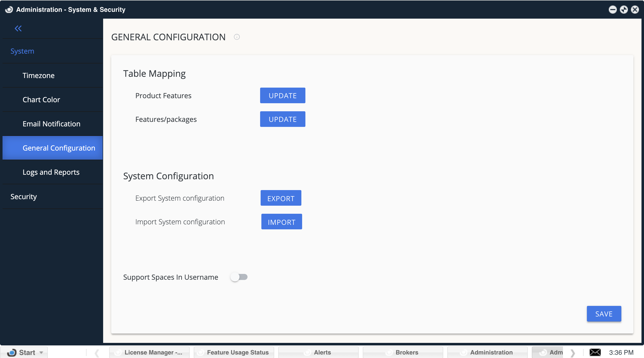Open License Manager from the taskbar
The image size is (644, 358).
pos(149,352)
